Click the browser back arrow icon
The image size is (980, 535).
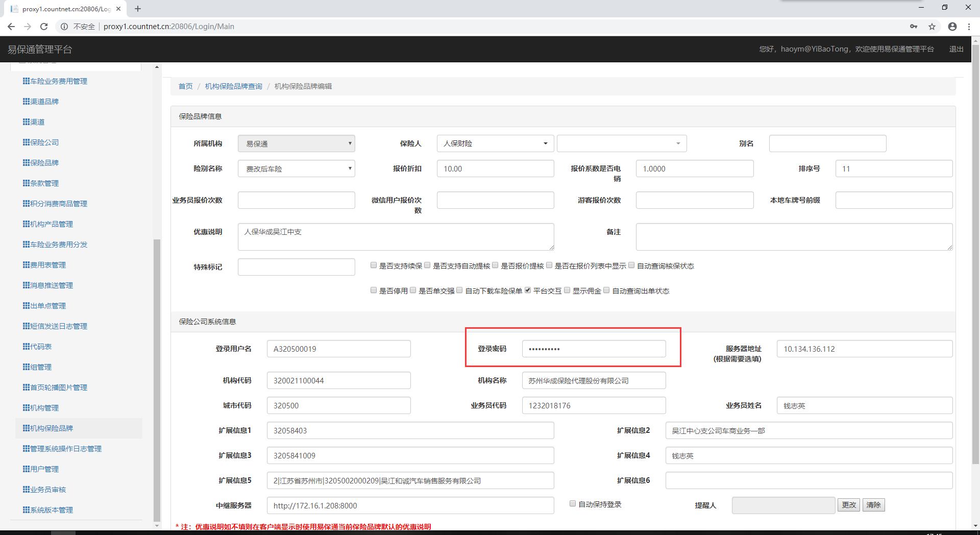(11, 27)
